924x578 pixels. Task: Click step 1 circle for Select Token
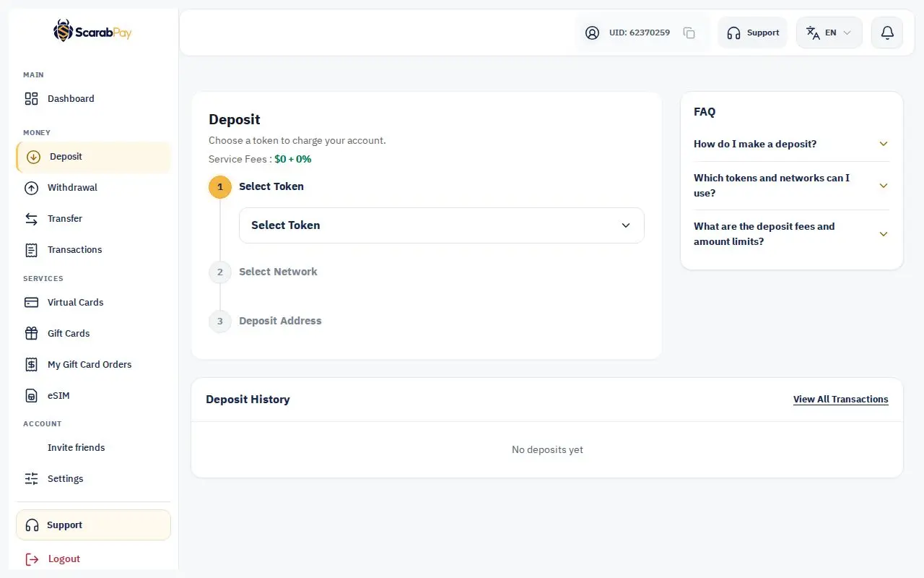click(x=220, y=187)
